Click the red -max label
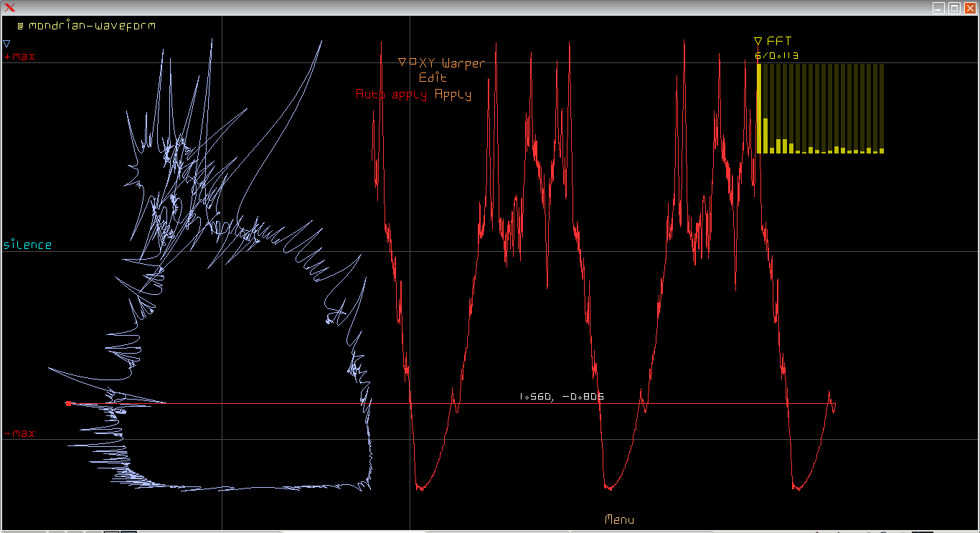Screen dimensions: 980x533 click(19, 434)
